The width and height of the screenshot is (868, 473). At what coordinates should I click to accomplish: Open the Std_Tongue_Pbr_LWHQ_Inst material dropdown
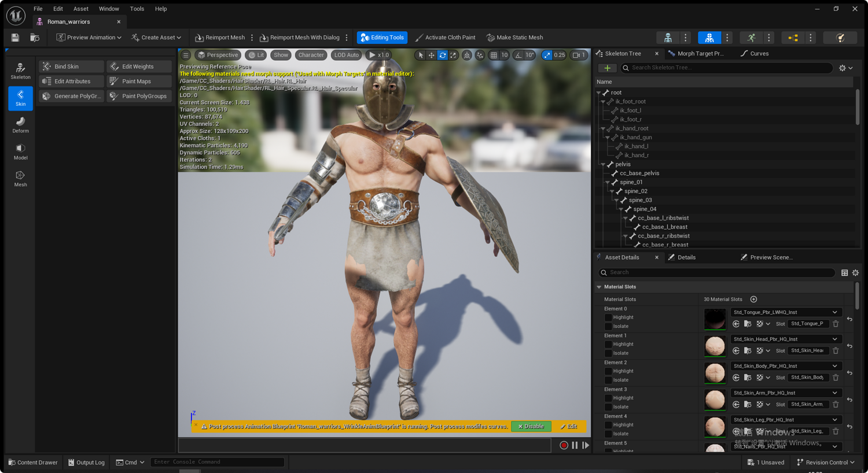click(x=785, y=312)
